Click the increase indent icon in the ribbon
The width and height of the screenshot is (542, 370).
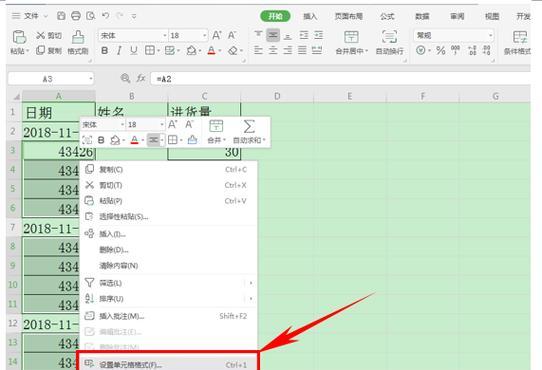[318, 35]
